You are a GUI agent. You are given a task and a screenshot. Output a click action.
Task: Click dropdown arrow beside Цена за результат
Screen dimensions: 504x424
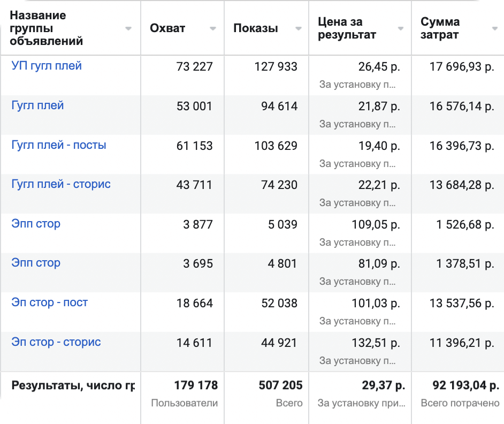[401, 29]
